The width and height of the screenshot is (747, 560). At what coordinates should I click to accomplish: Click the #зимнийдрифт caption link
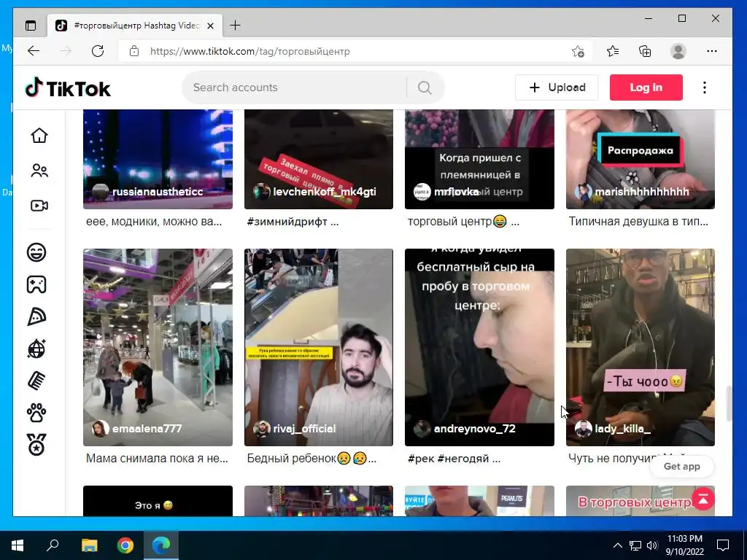coord(287,222)
